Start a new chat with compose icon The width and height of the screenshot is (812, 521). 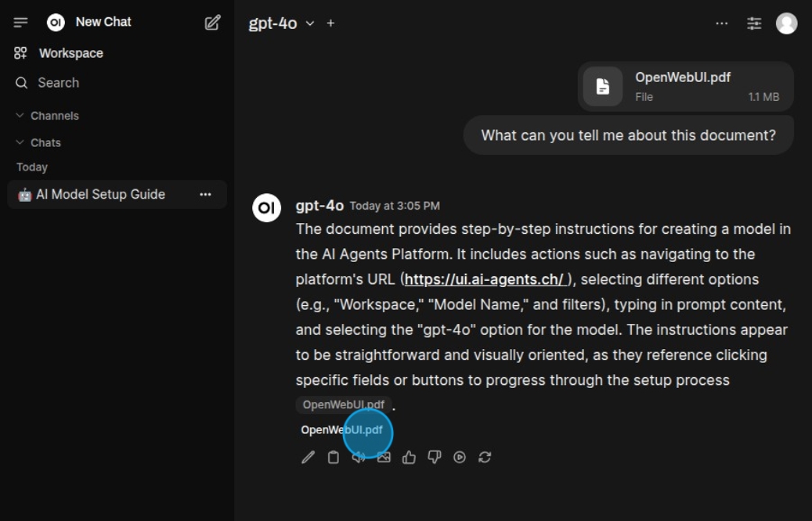(x=212, y=23)
